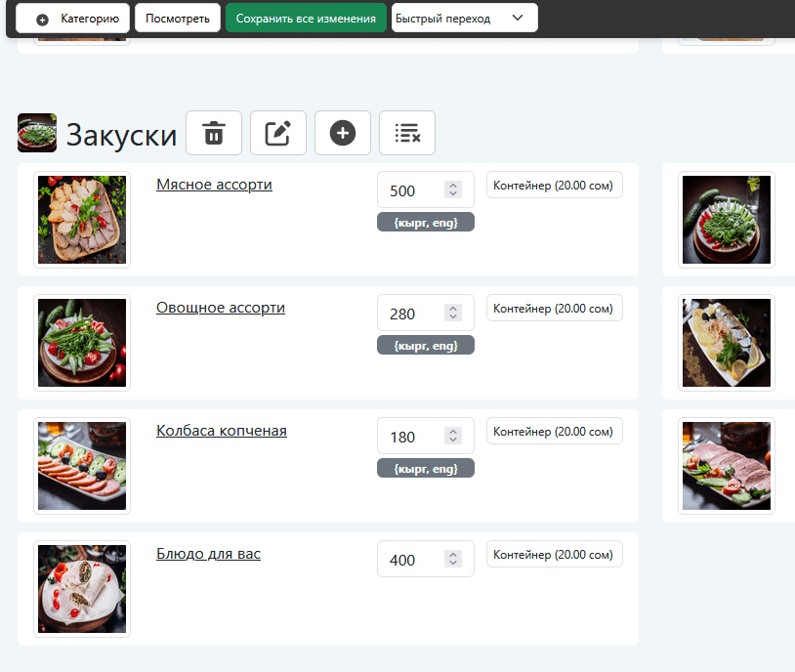The image size is (795, 672).
Task: Open the Колбаса копченая dish link
Action: [222, 431]
